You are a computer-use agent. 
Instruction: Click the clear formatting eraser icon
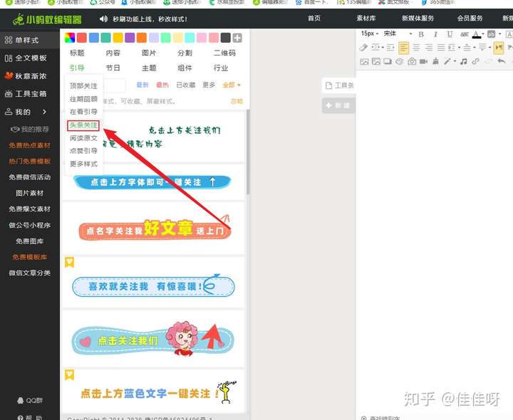click(x=363, y=48)
